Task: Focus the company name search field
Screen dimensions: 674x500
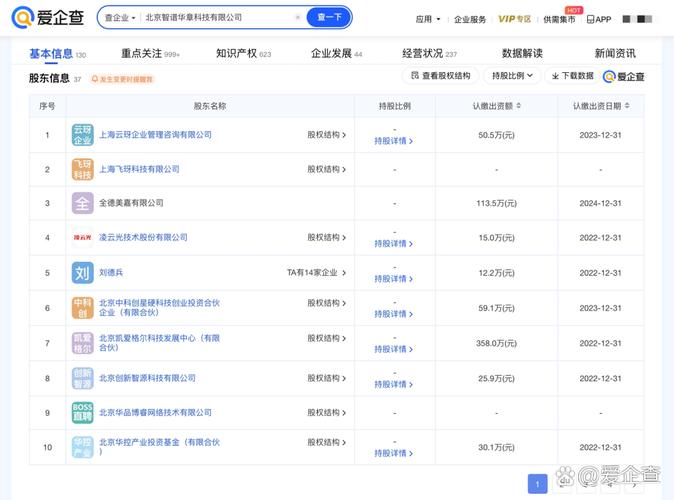Action: click(218, 18)
